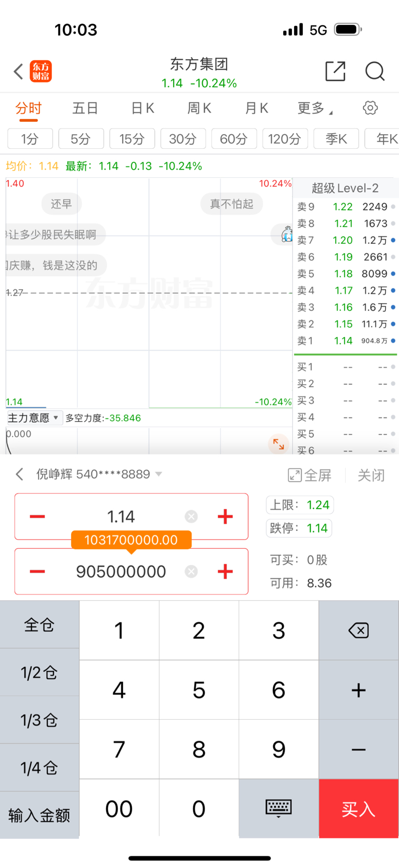
Task: Tap the 1/4仓 position button
Action: pyautogui.click(x=39, y=768)
